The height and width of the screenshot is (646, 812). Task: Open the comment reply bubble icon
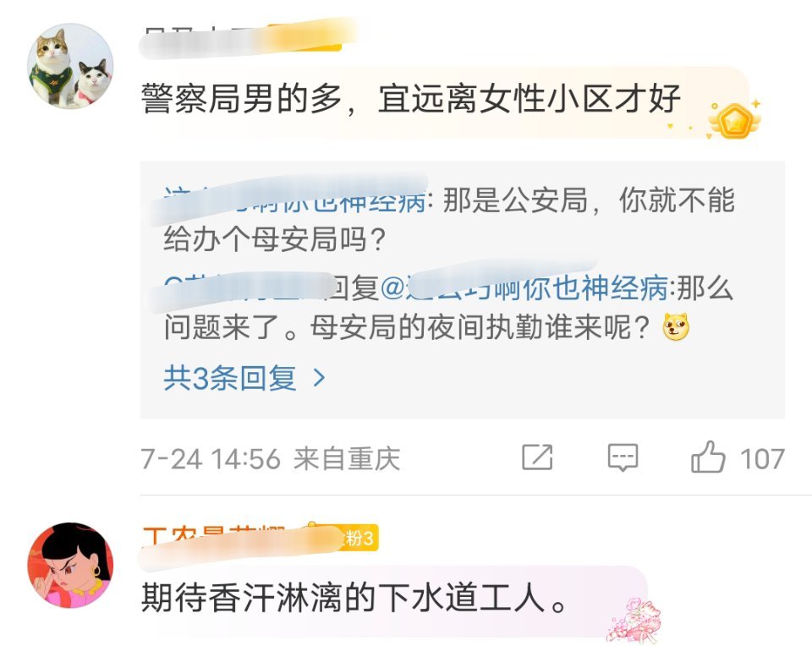(x=623, y=457)
